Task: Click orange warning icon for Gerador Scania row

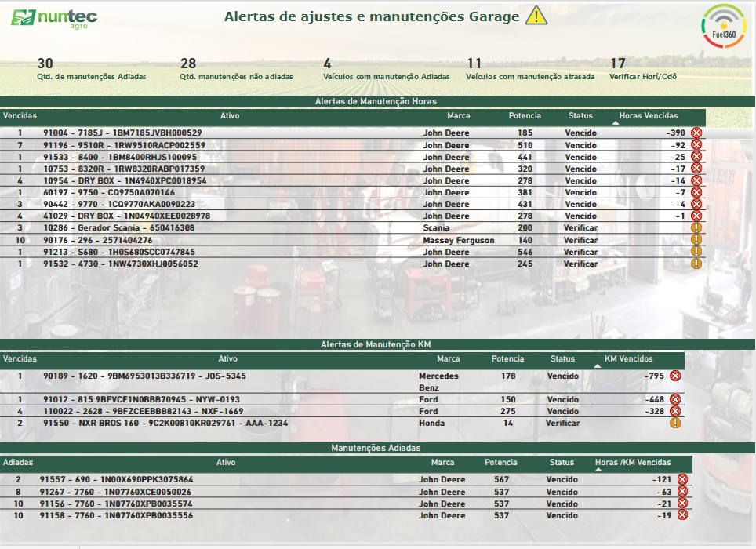Action: point(696,227)
